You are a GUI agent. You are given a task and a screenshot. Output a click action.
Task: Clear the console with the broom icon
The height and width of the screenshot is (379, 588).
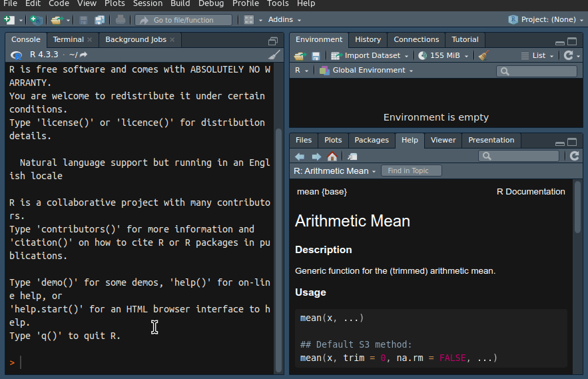[x=274, y=55]
